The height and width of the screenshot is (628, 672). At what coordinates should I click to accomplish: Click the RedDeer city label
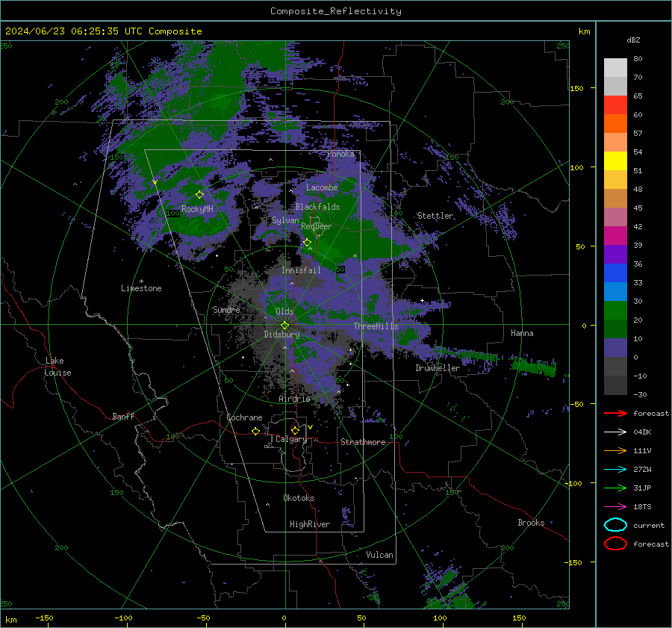[x=317, y=226]
